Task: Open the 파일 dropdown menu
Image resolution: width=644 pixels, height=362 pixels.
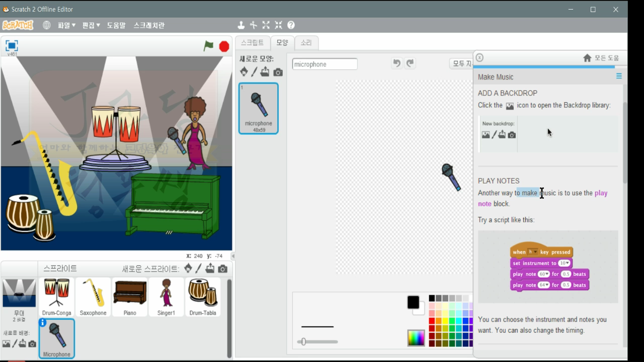Action: pos(66,25)
